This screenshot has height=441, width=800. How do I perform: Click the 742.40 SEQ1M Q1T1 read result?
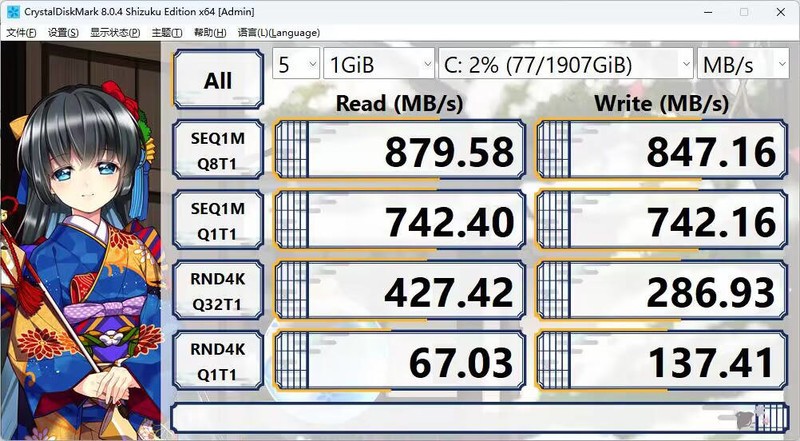[399, 220]
